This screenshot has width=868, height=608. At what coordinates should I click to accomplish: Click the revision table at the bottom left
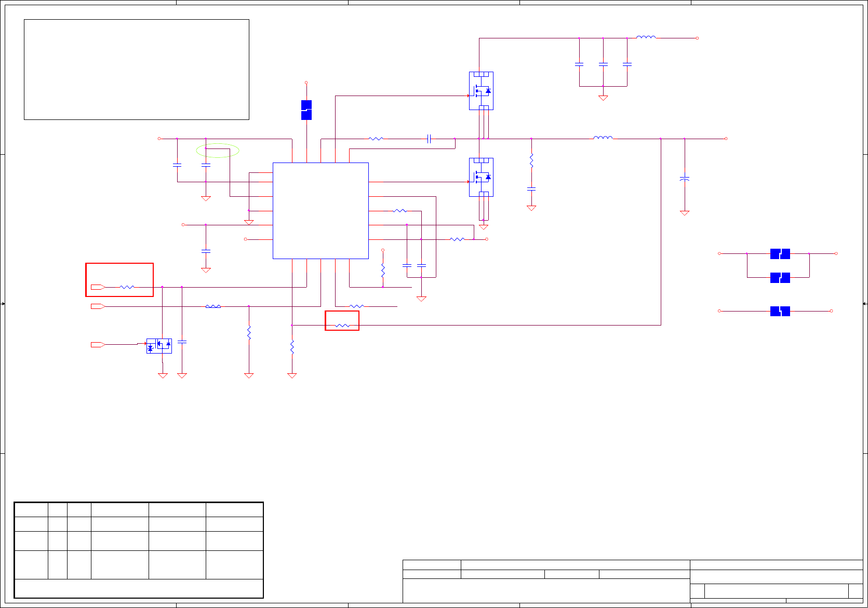tap(139, 550)
